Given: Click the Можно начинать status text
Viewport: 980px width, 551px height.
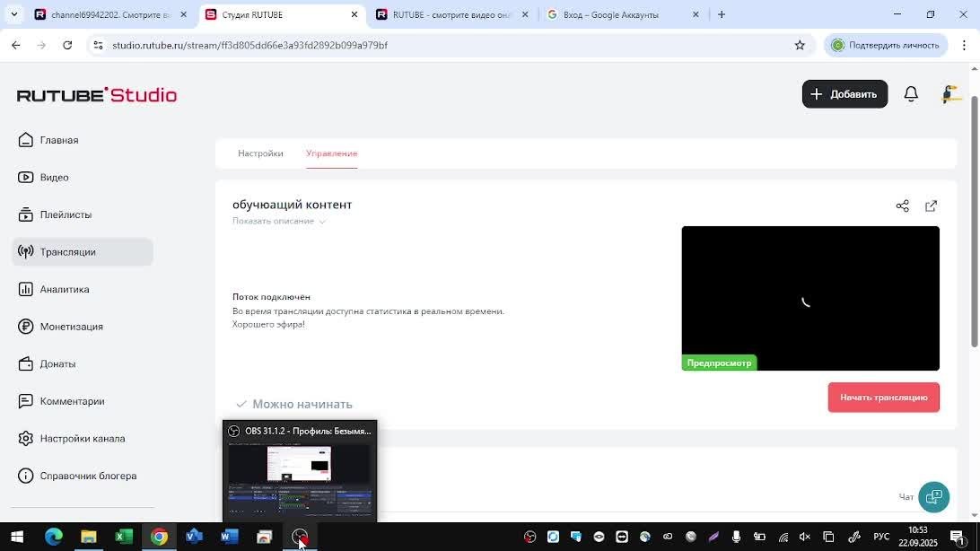Looking at the screenshot, I should [302, 404].
